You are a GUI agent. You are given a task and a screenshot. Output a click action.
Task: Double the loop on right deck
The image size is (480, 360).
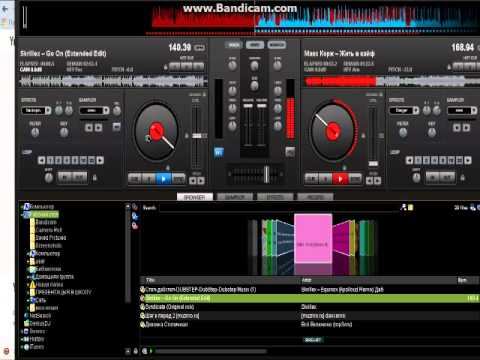pyautogui.click(x=468, y=160)
